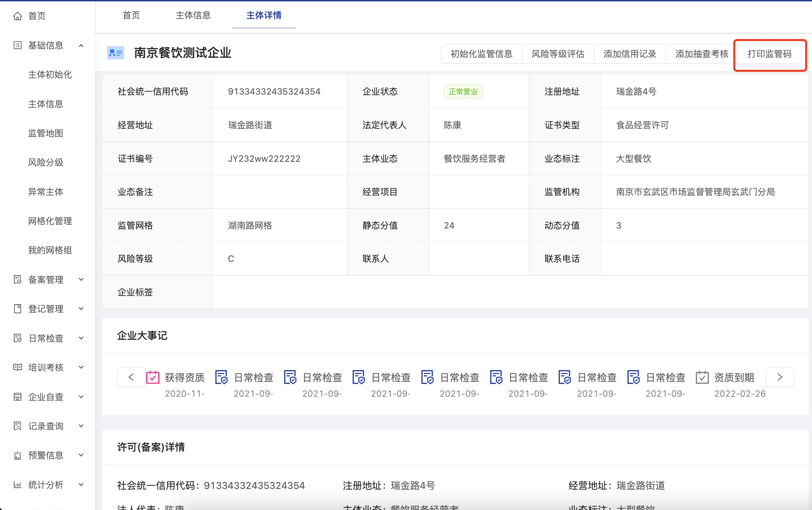Switch to the 首页 tab
Image resolution: width=812 pixels, height=510 pixels.
(x=131, y=15)
